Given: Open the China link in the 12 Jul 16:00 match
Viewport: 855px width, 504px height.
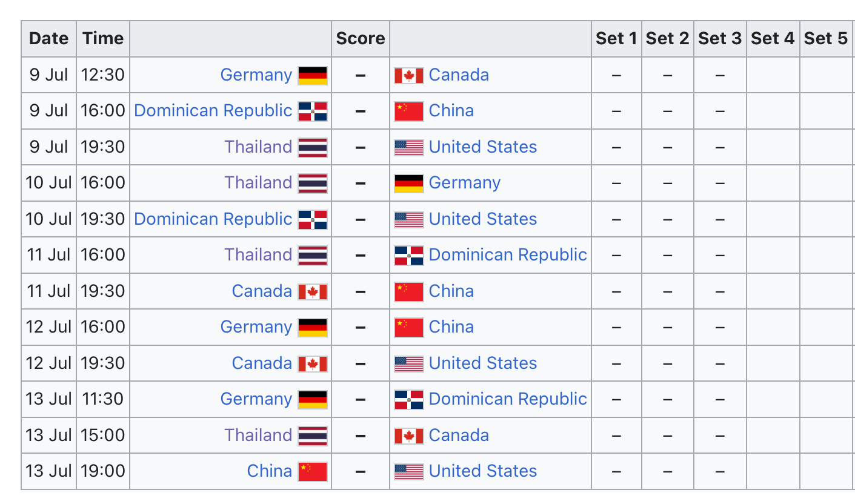Looking at the screenshot, I should click(x=451, y=327).
